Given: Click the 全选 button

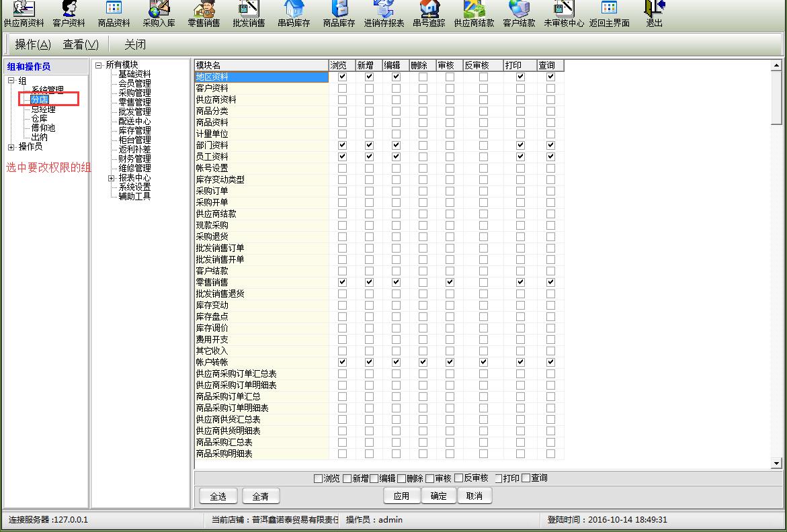Looking at the screenshot, I should [218, 496].
